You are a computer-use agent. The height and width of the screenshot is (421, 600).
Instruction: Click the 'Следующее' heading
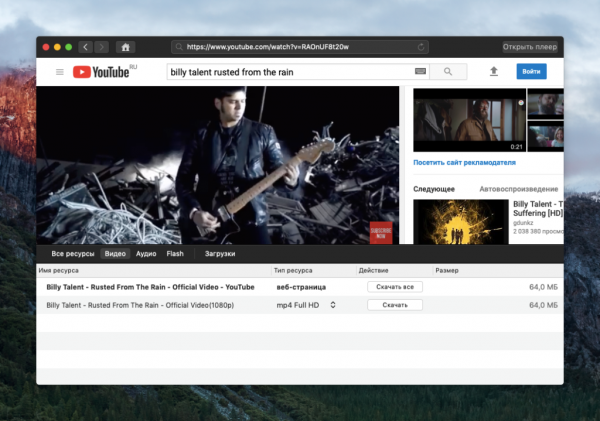pos(434,189)
